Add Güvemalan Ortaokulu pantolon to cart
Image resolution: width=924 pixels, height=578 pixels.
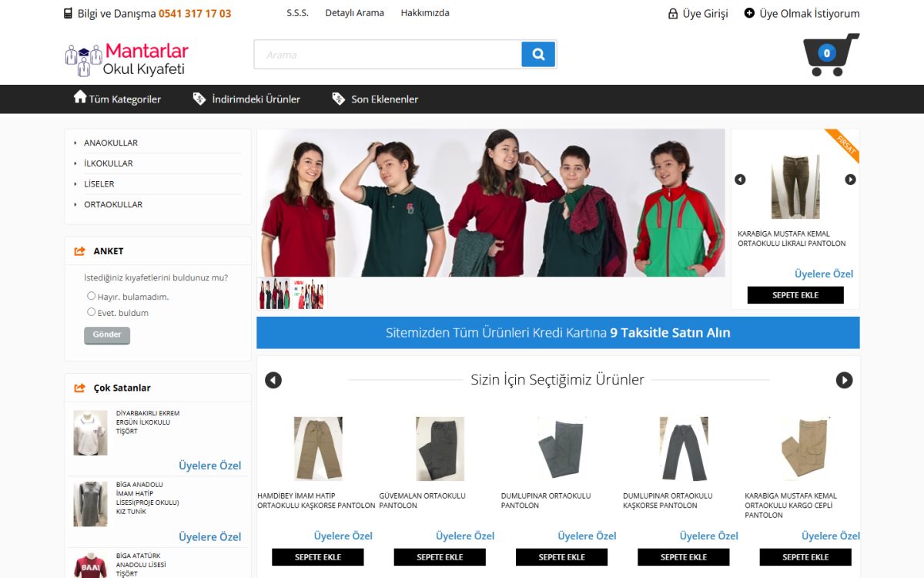click(440, 557)
